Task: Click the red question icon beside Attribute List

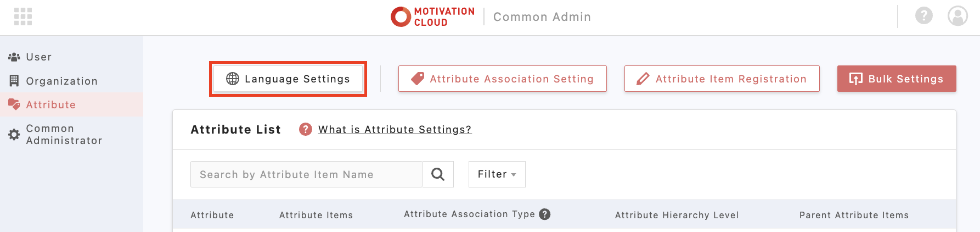Action: [x=305, y=129]
